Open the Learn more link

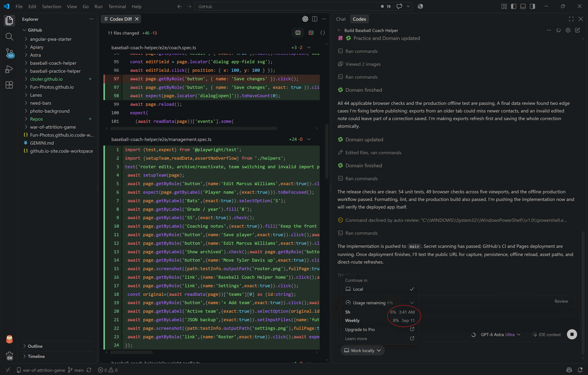coord(380,338)
